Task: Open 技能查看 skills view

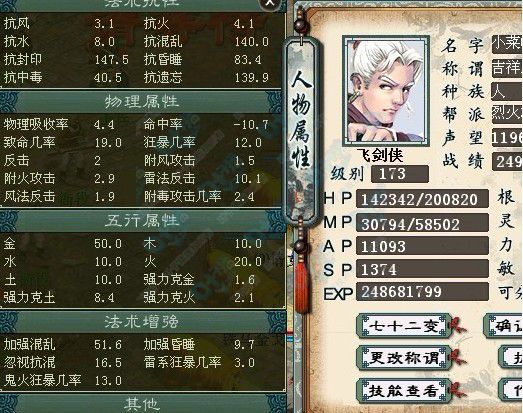Action: [x=404, y=390]
